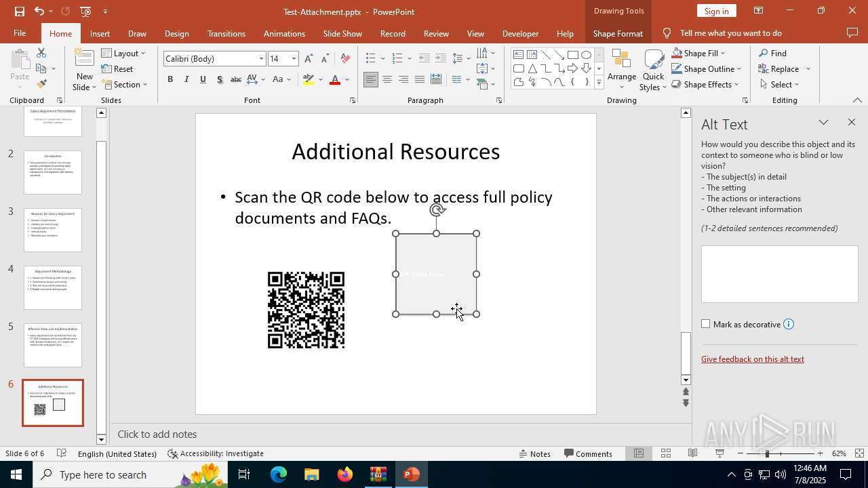Open Accessibility: Investigate status item
Image resolution: width=868 pixels, height=488 pixels.
216,453
